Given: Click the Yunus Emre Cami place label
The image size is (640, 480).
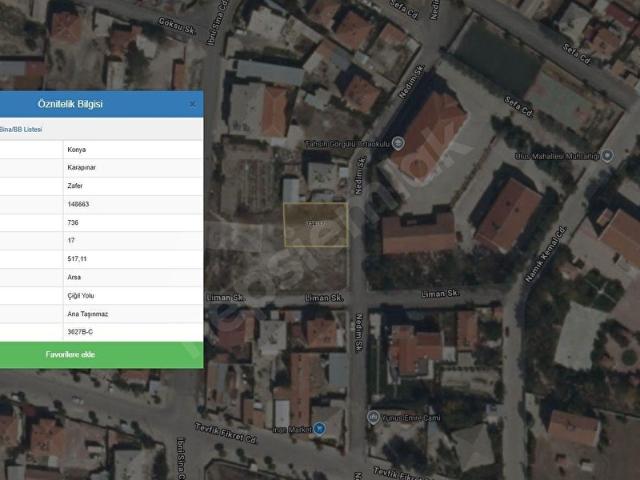Looking at the screenshot, I should coord(411,418).
